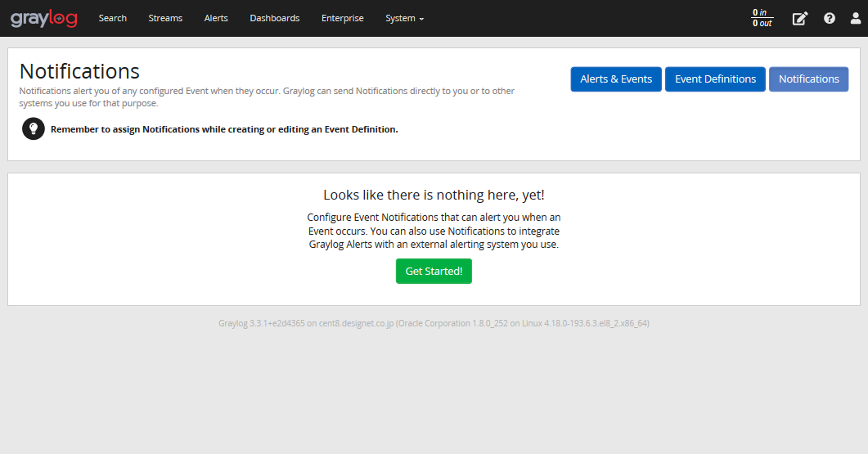Click the lightbulb tip icon
Screen dimensions: 868x454
pos(34,129)
